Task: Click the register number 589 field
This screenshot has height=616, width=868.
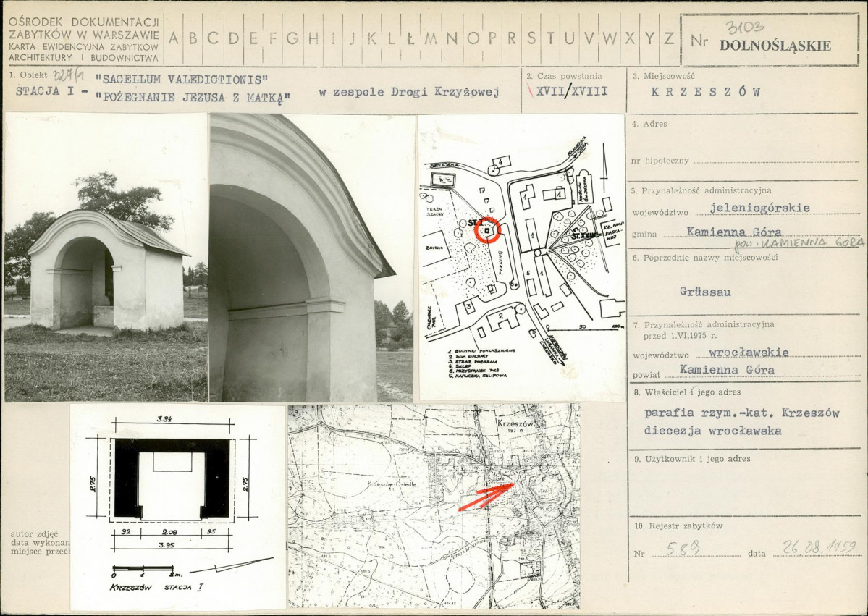Action: pyautogui.click(x=683, y=548)
